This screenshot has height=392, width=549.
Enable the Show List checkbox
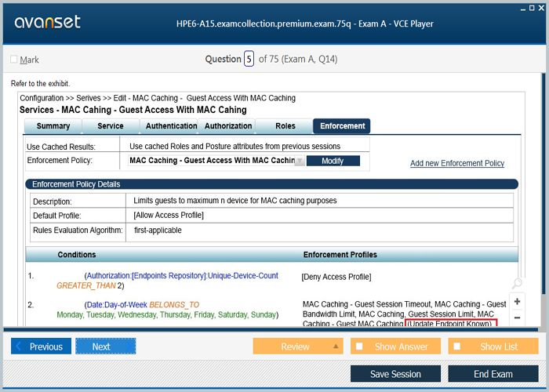coord(456,347)
